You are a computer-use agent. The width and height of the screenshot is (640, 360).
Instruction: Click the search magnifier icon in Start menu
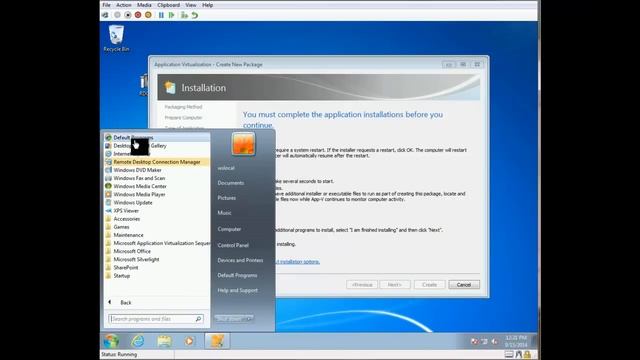198,319
